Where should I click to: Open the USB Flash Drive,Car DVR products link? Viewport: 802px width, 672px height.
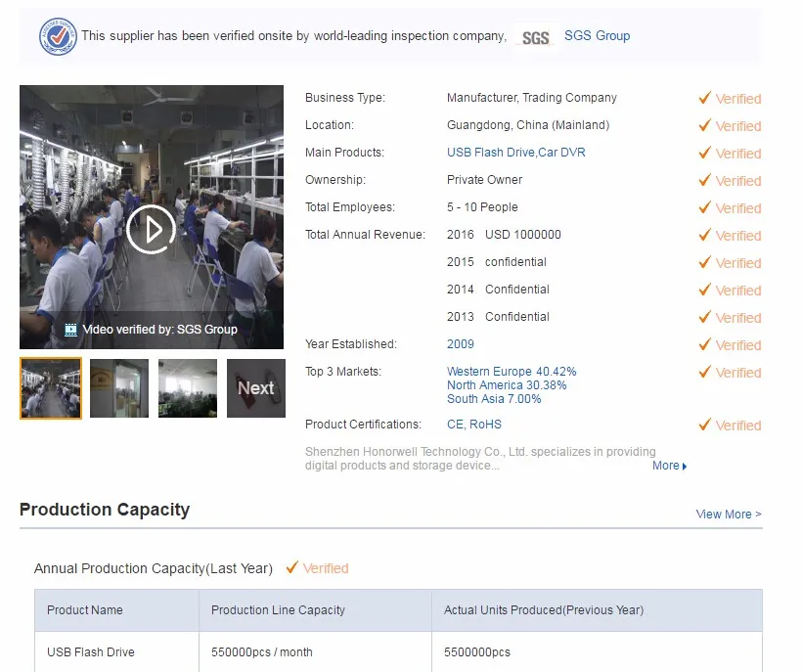515,153
